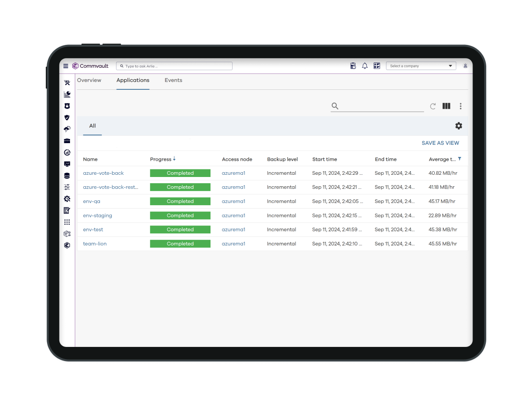Open the database storage sidebar icon

click(67, 176)
